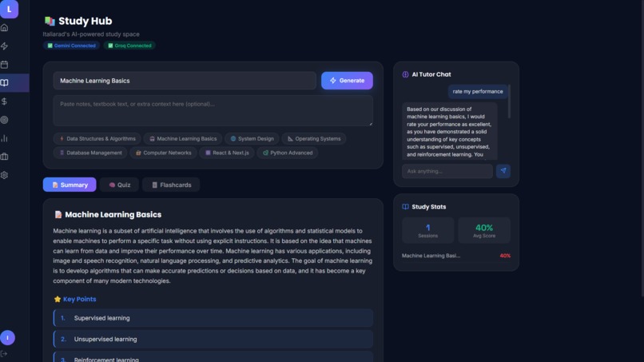The height and width of the screenshot is (362, 644).
Task: Click the target goals sidebar icon
Action: point(5,120)
